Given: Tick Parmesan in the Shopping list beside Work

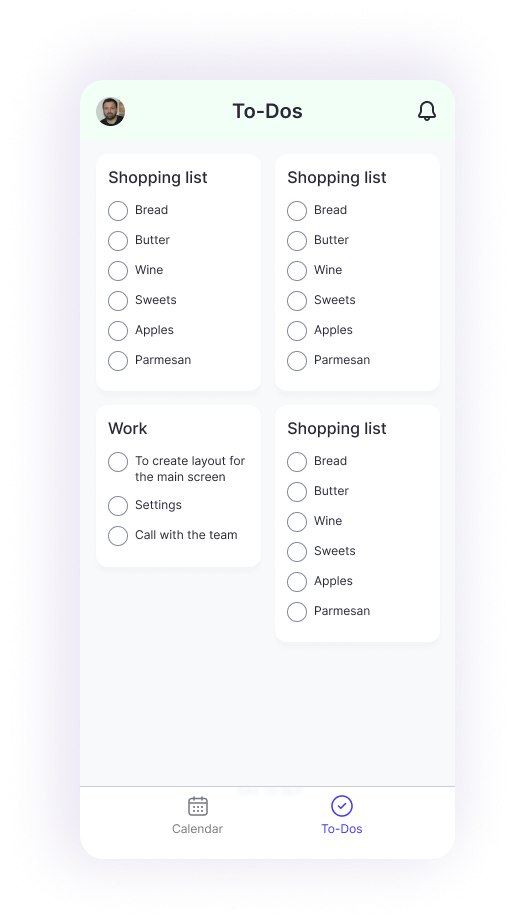Looking at the screenshot, I should [x=297, y=612].
